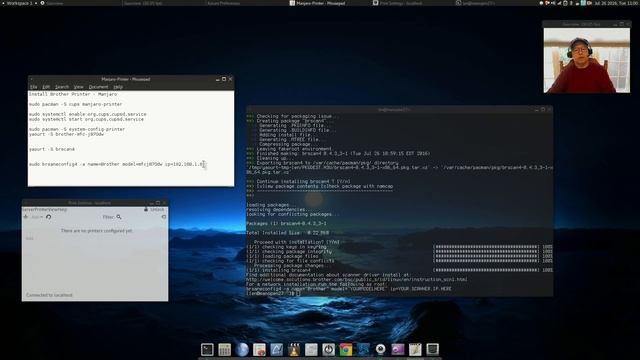Click the 'Packages (1) brscan4' line in terminal
The width and height of the screenshot is (640, 360).
pos(286,224)
